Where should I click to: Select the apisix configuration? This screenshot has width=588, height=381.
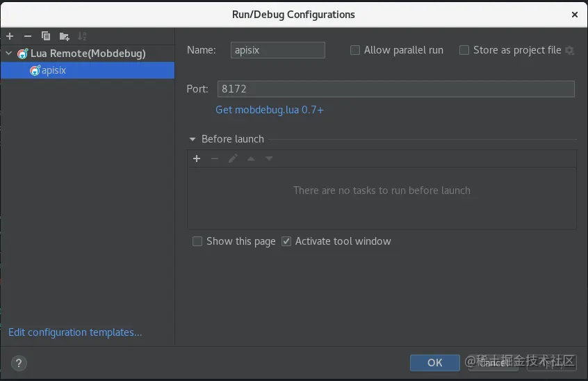(x=88, y=70)
